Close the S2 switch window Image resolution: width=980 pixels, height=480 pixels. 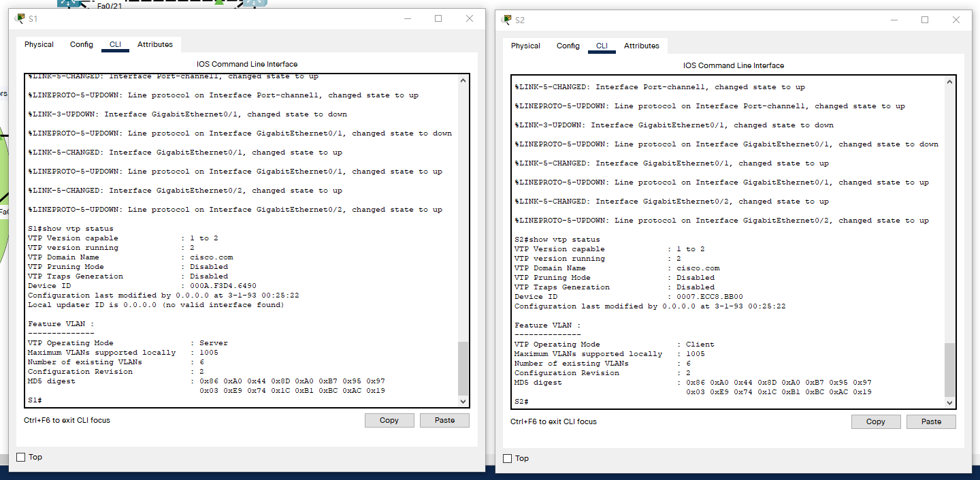(956, 20)
